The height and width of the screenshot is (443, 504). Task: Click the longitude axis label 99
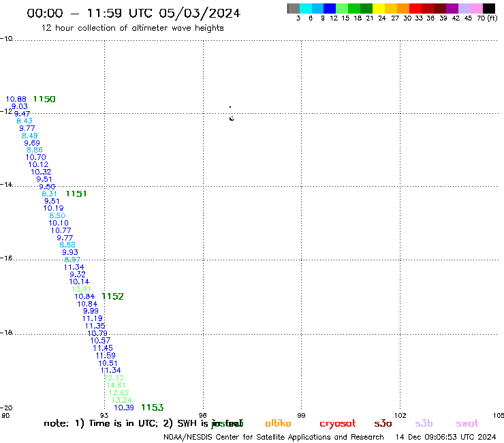click(301, 415)
